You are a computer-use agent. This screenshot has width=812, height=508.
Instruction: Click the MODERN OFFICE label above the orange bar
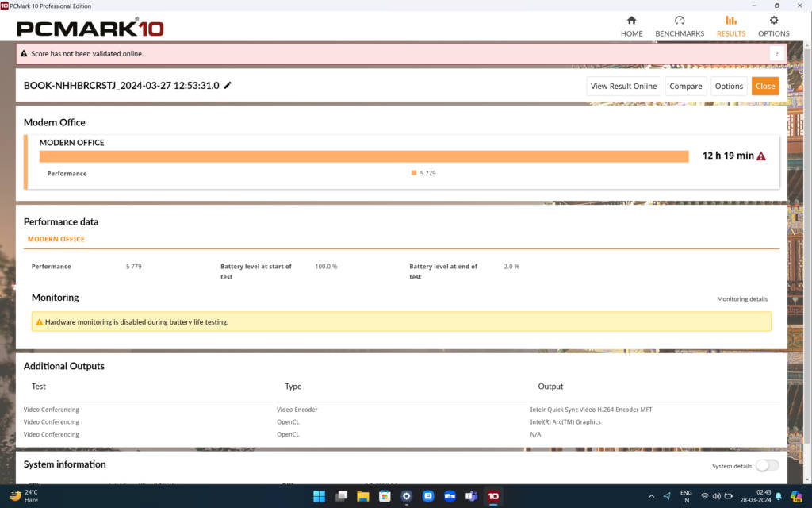(71, 143)
